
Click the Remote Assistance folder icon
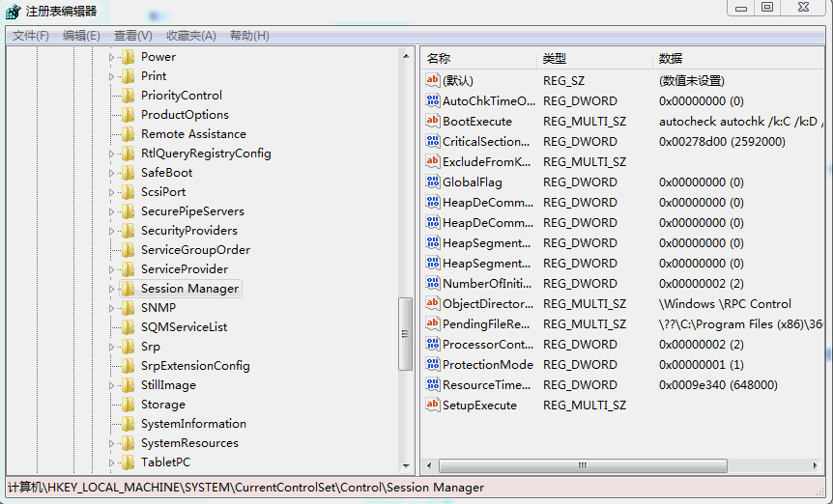point(128,134)
